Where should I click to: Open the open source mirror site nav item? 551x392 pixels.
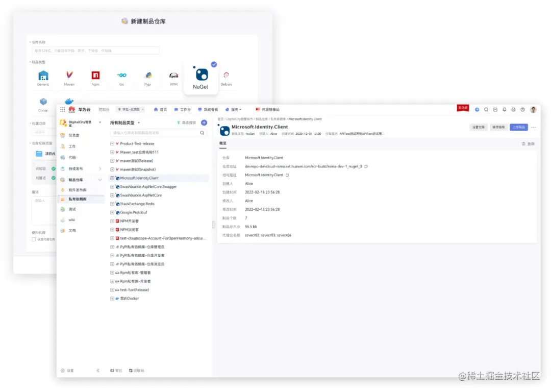tap(268, 110)
